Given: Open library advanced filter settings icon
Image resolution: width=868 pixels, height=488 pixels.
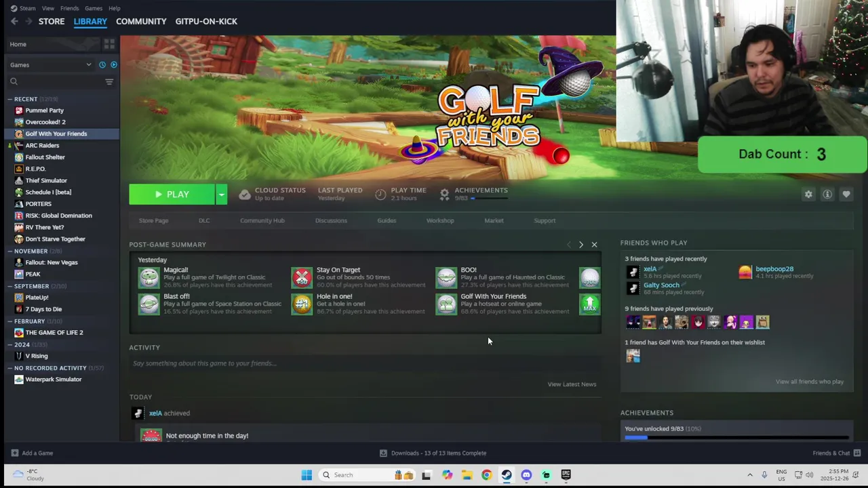Looking at the screenshot, I should tap(109, 81).
